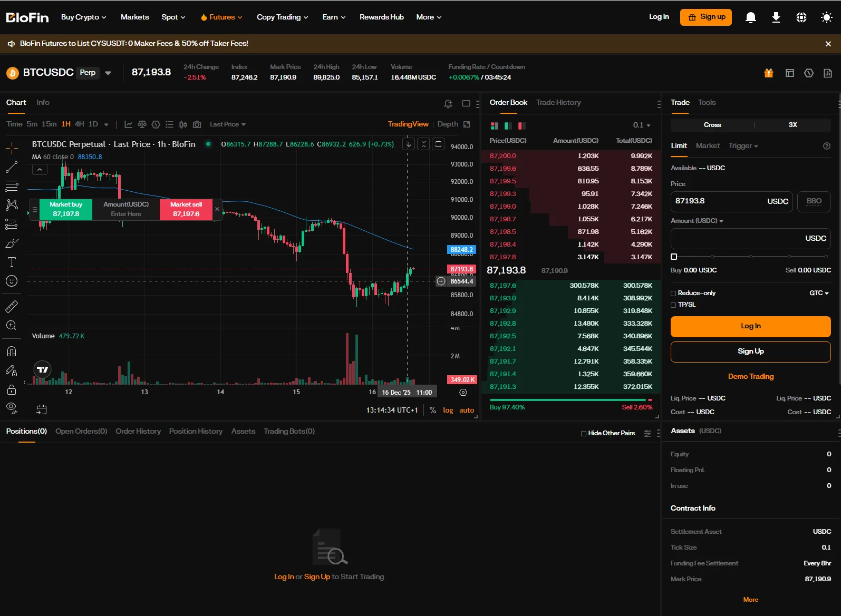Toggle lock all drawings padlock

(x=12, y=390)
